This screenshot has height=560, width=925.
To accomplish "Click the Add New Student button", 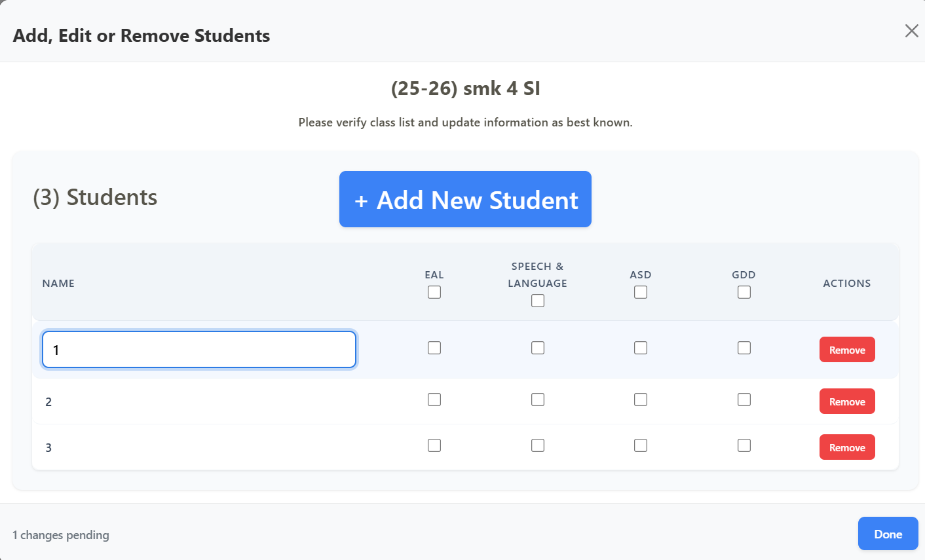I will [465, 200].
